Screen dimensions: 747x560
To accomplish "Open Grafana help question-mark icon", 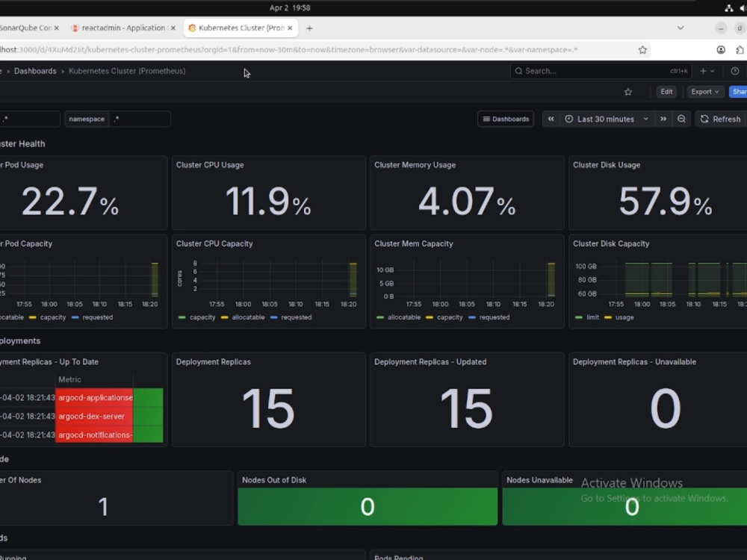I will pyautogui.click(x=734, y=71).
